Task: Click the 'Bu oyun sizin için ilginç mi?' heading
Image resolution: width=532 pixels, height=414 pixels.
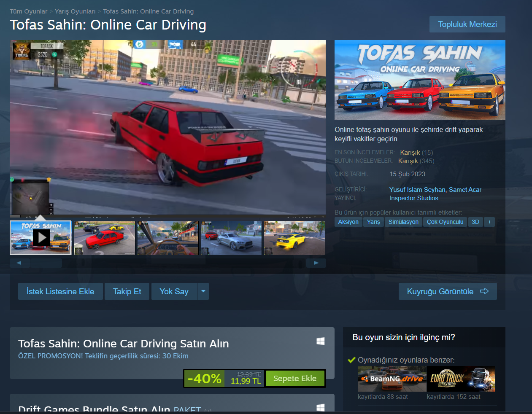Action: (404, 338)
